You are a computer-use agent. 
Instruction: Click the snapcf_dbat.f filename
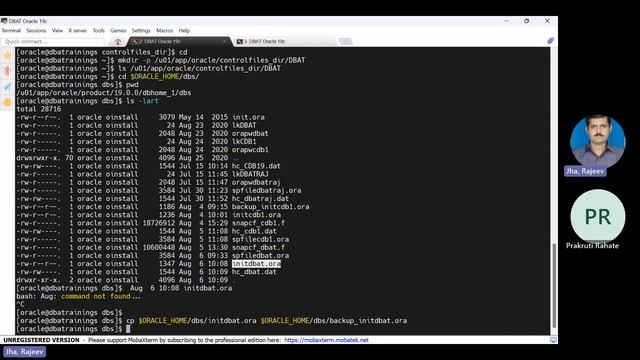(x=258, y=247)
